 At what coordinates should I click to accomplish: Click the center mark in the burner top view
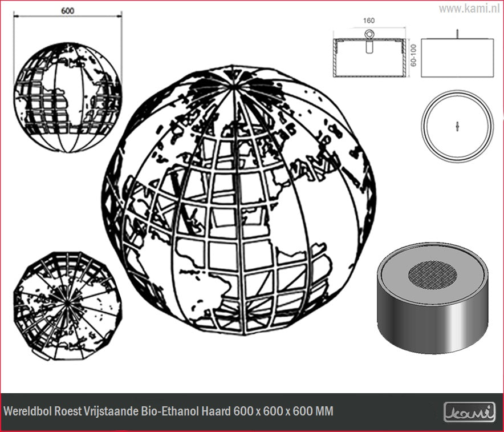pos(456,126)
